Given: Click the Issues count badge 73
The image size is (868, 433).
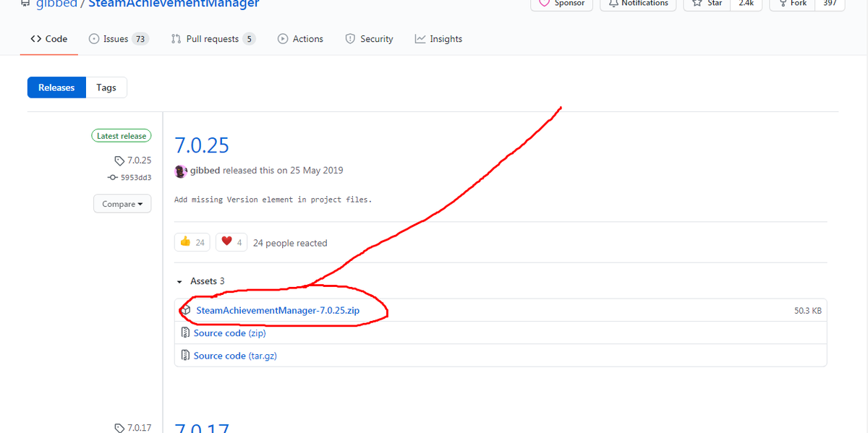Looking at the screenshot, I should pyautogui.click(x=140, y=39).
